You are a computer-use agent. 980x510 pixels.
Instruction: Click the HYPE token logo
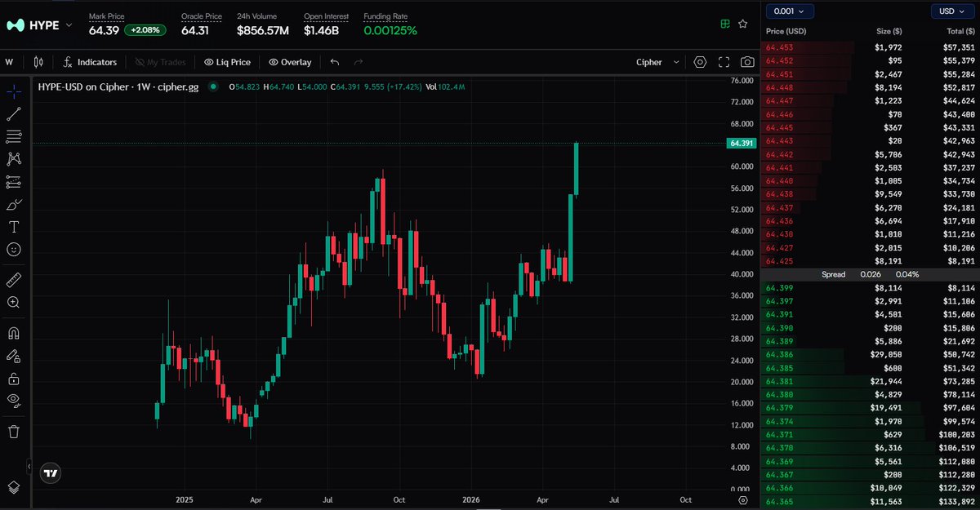pyautogui.click(x=15, y=25)
